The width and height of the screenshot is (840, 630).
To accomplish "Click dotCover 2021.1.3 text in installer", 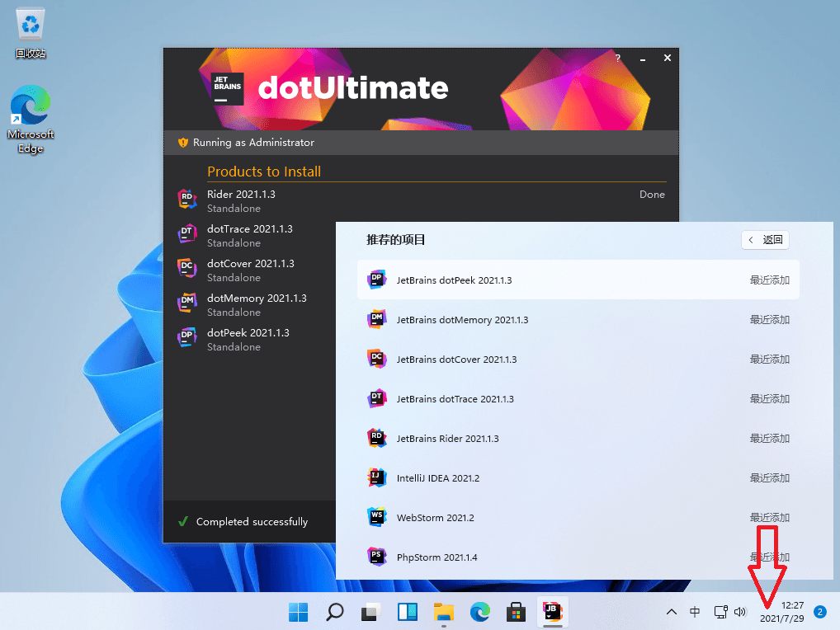I will coord(250,264).
